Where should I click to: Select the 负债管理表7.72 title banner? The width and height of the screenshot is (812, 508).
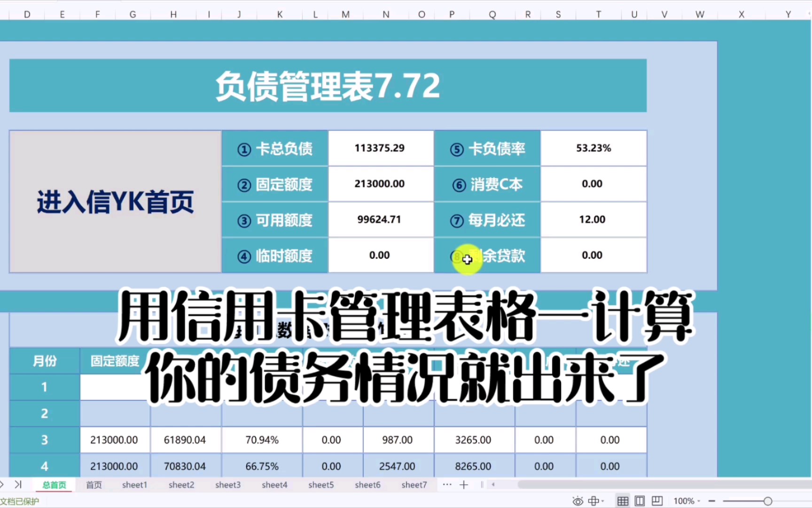click(328, 86)
